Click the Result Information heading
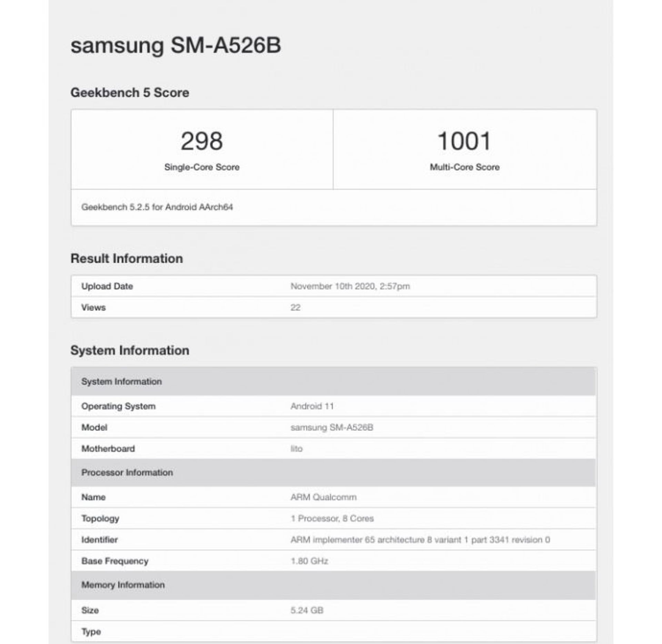This screenshot has height=644, width=662. pyautogui.click(x=127, y=258)
